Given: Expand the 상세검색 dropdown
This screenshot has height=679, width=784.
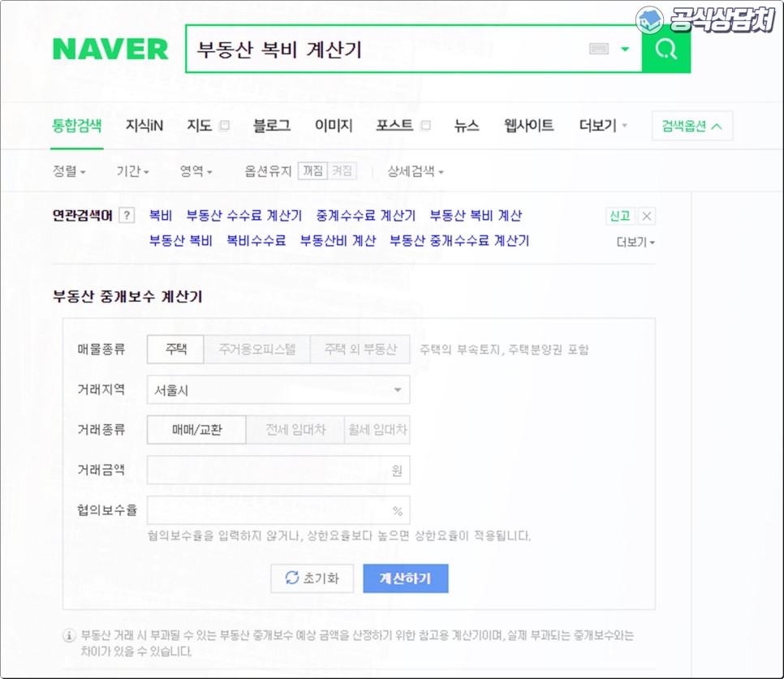Looking at the screenshot, I should 416,171.
